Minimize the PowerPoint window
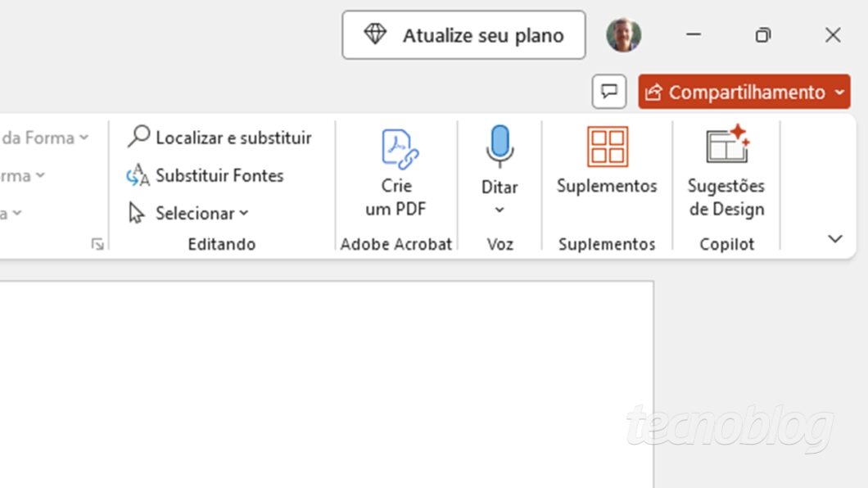868x488 pixels. pos(694,35)
